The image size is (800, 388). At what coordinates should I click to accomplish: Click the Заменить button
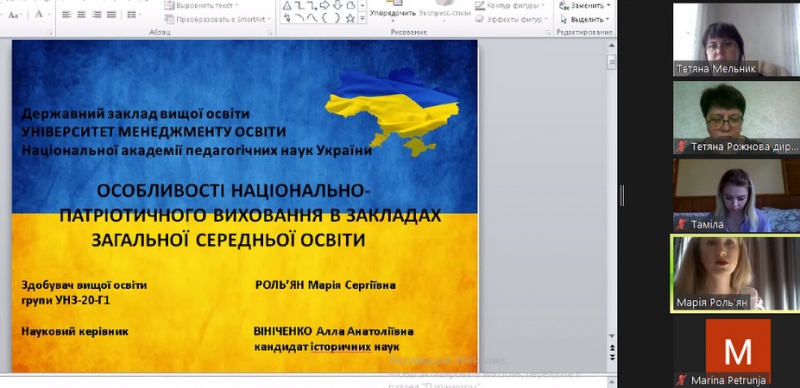[x=585, y=6]
